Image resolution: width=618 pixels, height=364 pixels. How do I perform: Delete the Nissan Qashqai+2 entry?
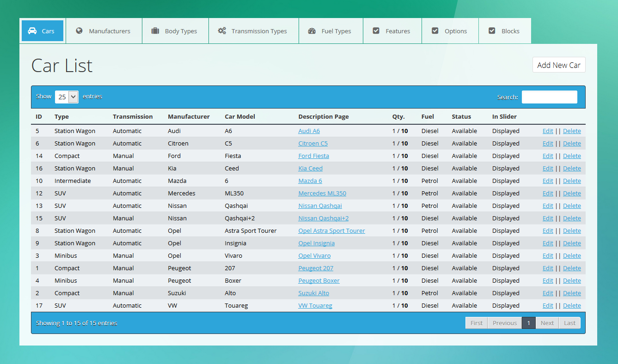(x=572, y=218)
